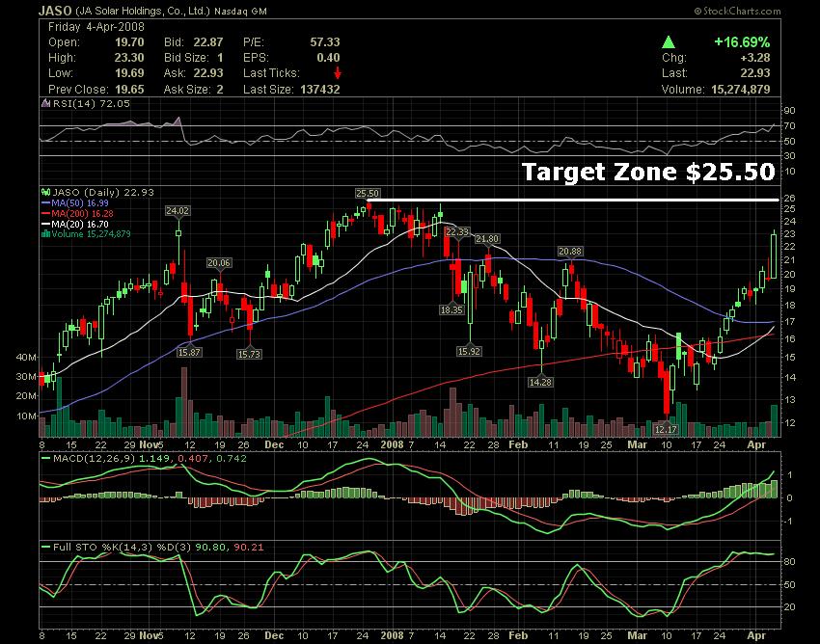Click the Feb label on upper date axis
Screen dimensions: 820x644
[518, 444]
